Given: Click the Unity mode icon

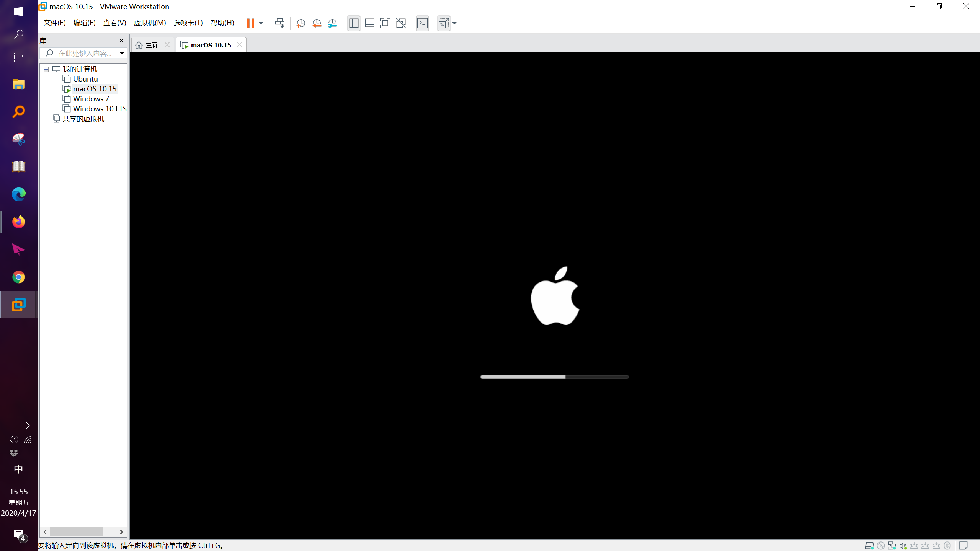Looking at the screenshot, I should (401, 23).
